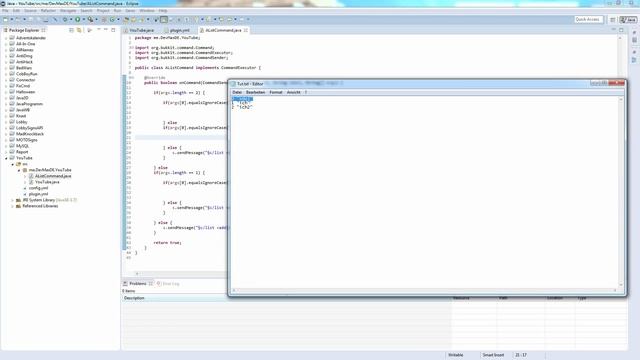Maximize the Eclipse editor area
Viewport: 640px width, 360px height.
(621, 30)
